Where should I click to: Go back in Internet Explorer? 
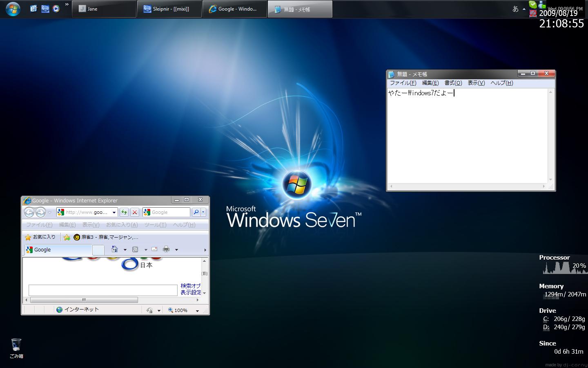[x=29, y=212]
